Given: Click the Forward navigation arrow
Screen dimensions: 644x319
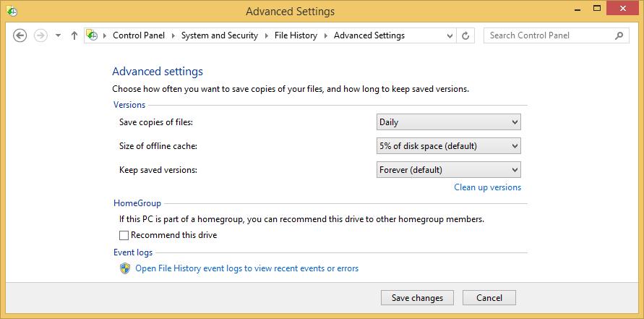Looking at the screenshot, I should tap(40, 35).
